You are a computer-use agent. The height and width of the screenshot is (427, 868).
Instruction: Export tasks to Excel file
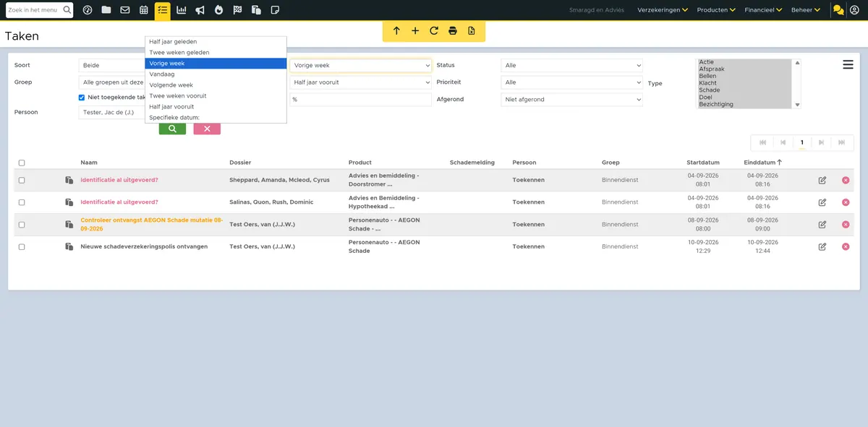(472, 31)
